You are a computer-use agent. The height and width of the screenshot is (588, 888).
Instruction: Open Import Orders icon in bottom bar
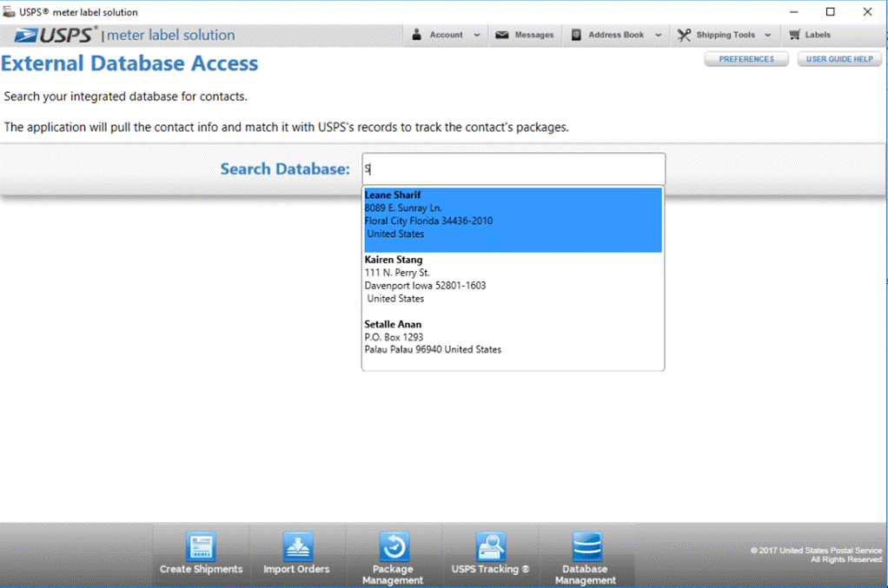(x=297, y=546)
